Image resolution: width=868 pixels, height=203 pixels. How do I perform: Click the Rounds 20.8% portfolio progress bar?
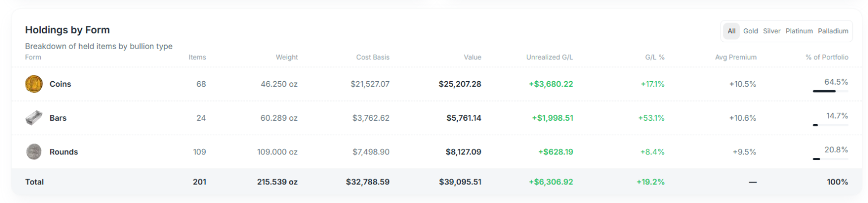(x=830, y=159)
